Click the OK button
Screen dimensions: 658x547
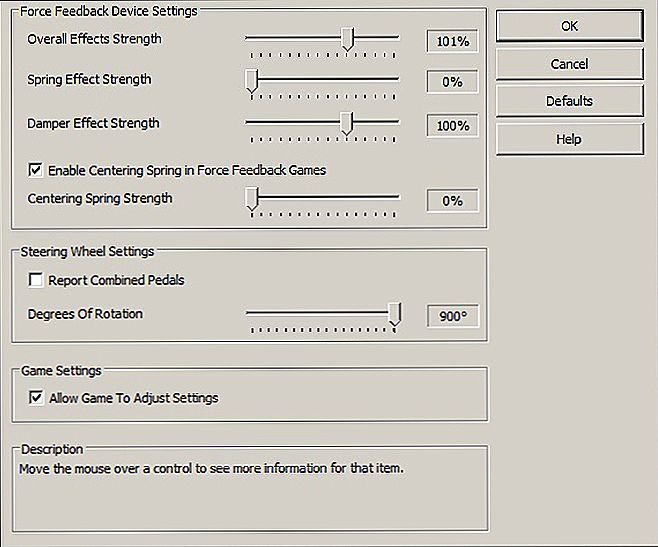click(569, 26)
